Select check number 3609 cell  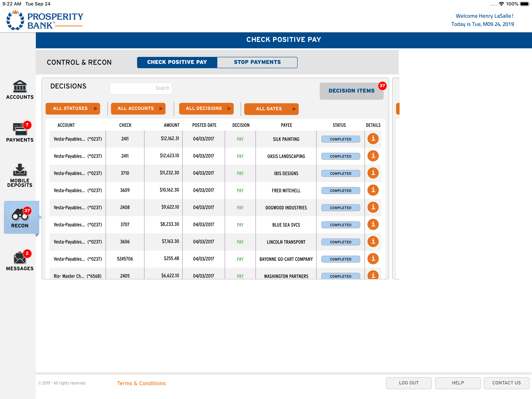125,190
